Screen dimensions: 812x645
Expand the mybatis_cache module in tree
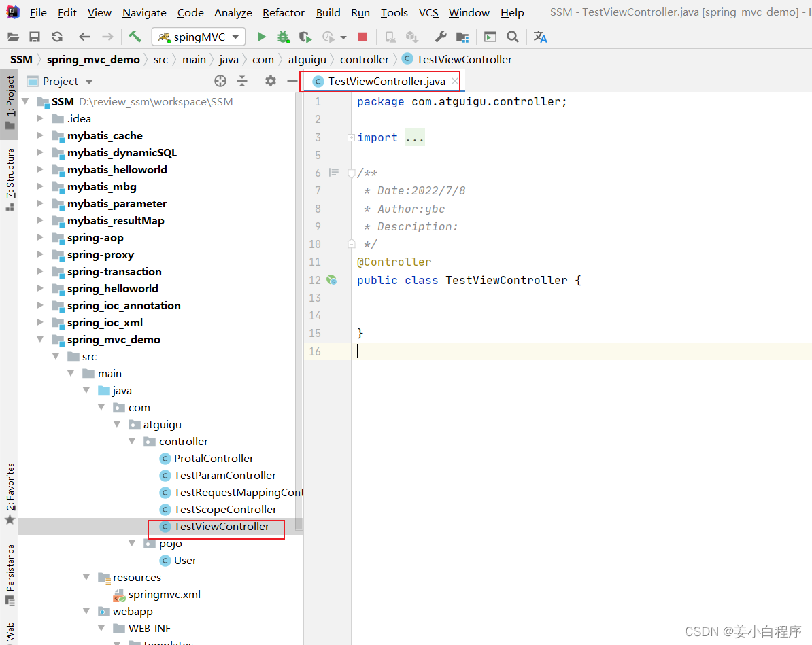40,136
